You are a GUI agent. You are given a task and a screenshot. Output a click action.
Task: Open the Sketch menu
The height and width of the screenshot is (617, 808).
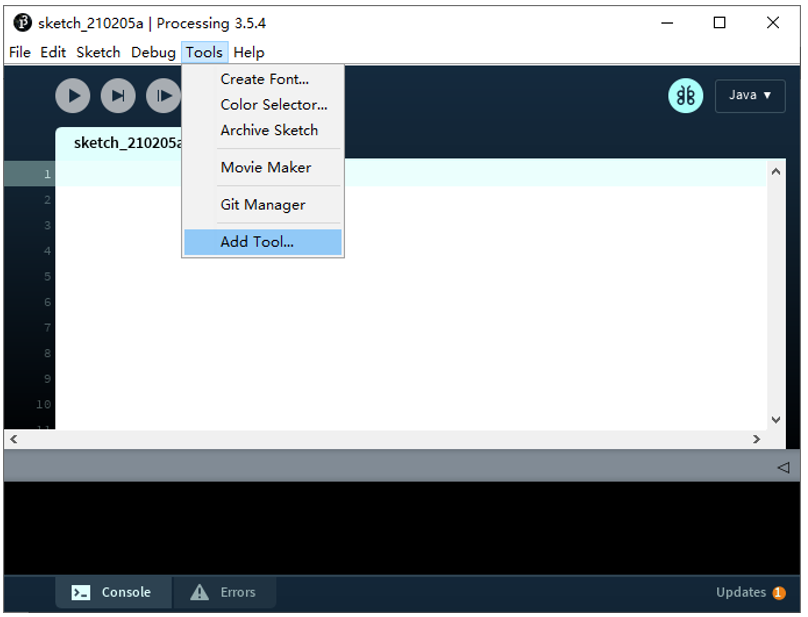click(x=98, y=53)
